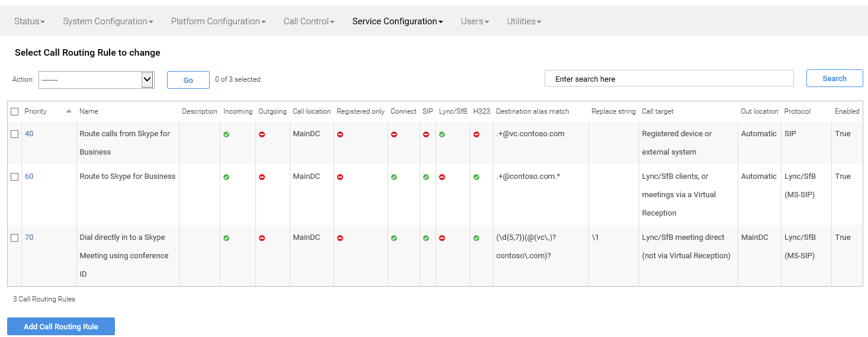Open rule with priority 70 link
868x337 pixels.
tap(29, 237)
